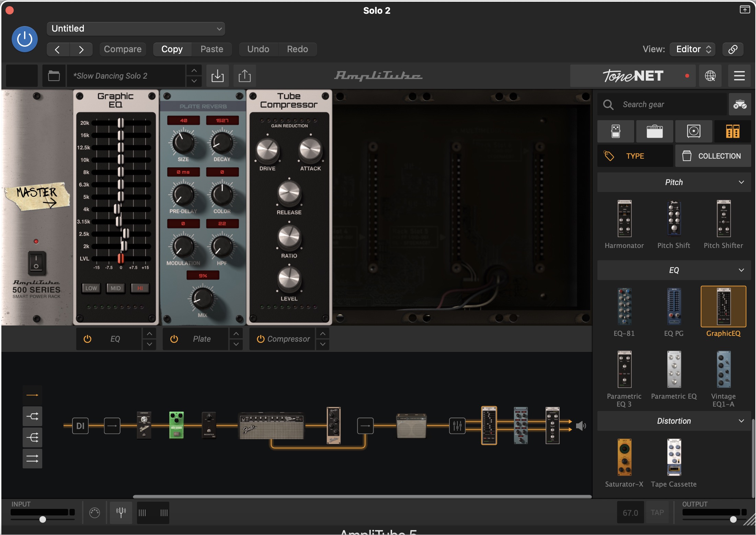
Task: Click the 67.0 tempo value field
Action: tap(630, 512)
